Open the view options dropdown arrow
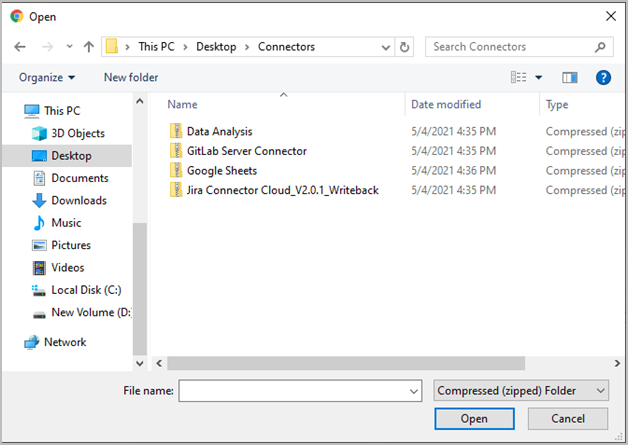 pyautogui.click(x=539, y=77)
